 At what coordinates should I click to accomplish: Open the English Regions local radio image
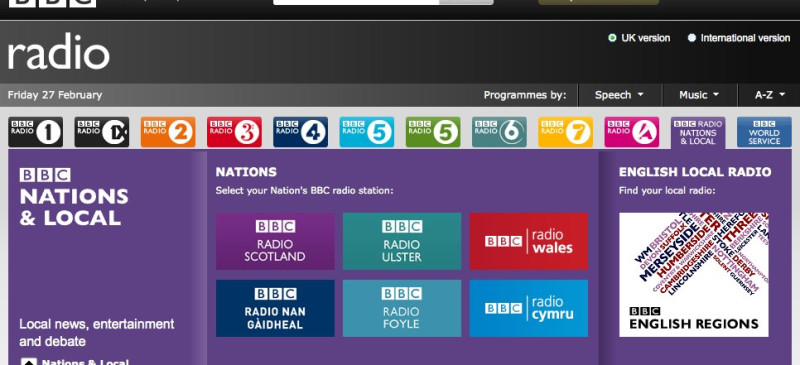click(694, 275)
